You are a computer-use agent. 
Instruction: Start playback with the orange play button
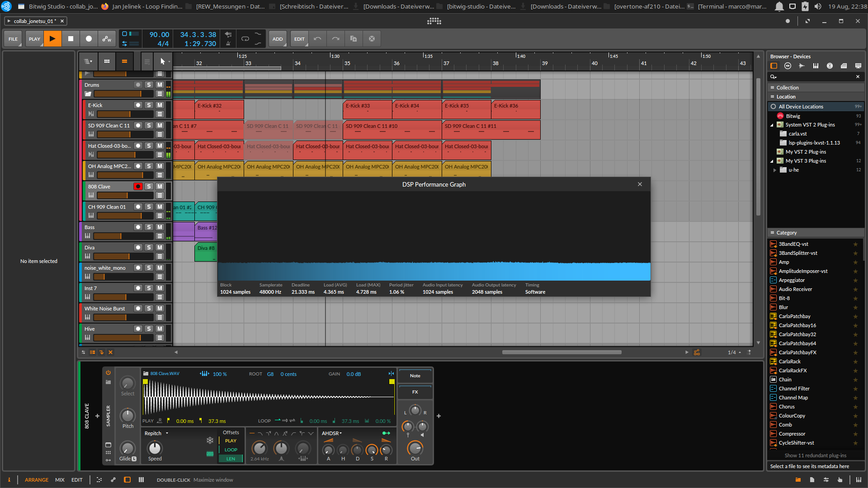52,39
